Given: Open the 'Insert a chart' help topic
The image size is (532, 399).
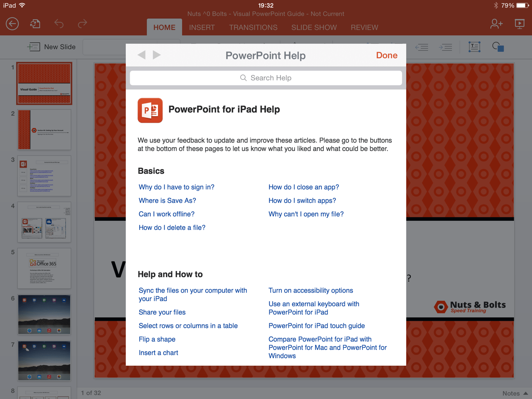Looking at the screenshot, I should 158,352.
